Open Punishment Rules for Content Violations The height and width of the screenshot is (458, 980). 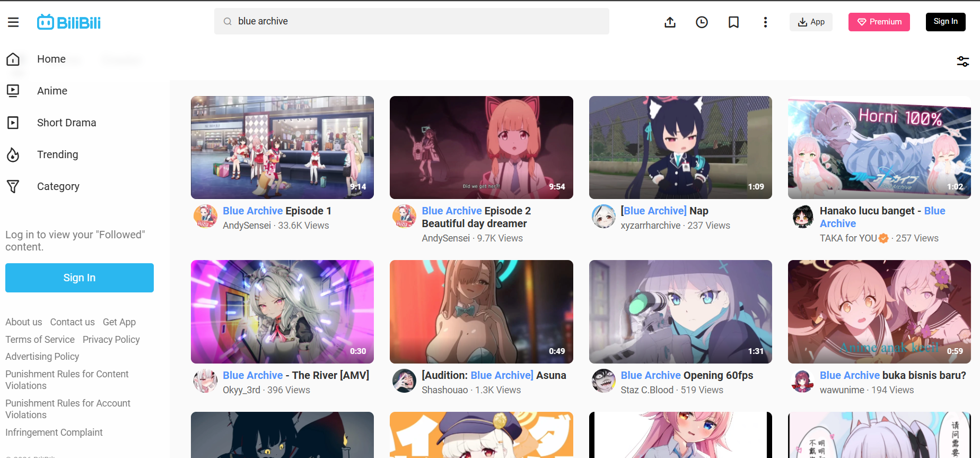click(67, 380)
